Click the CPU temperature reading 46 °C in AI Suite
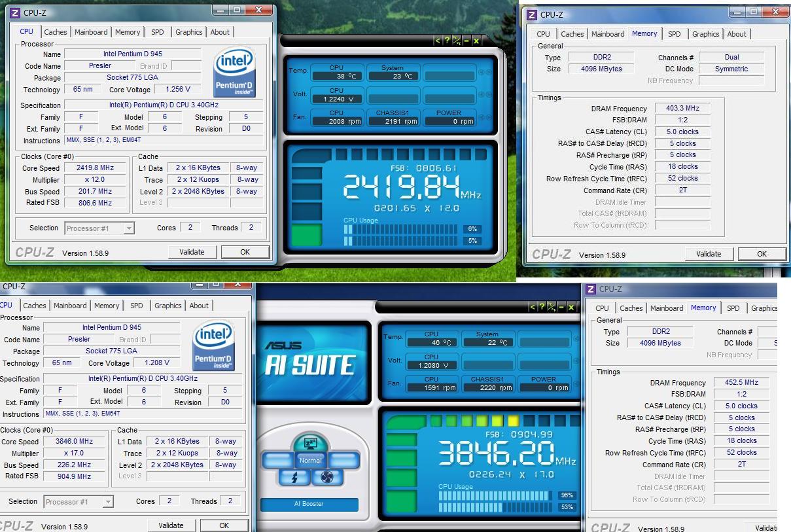Image resolution: width=791 pixels, height=532 pixels. click(432, 342)
